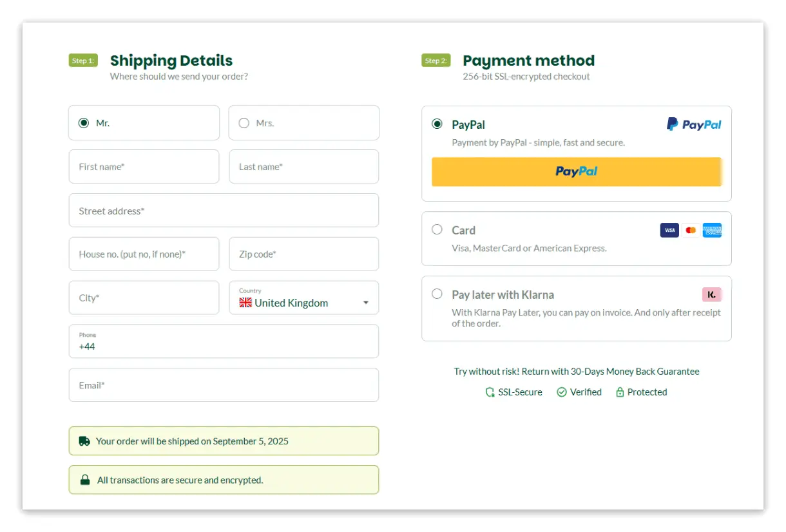Click the Step 2 badge label
The width and height of the screenshot is (786, 532).
436,61
